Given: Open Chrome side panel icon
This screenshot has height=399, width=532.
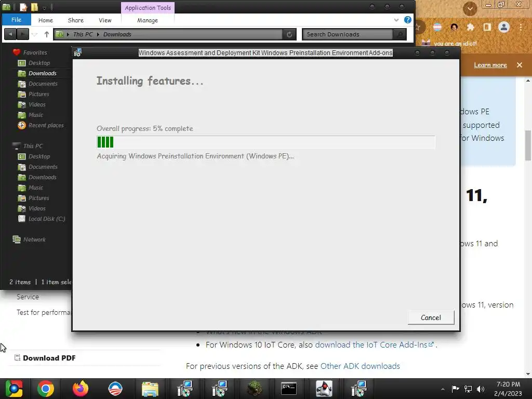Looking at the screenshot, I should tap(487, 27).
